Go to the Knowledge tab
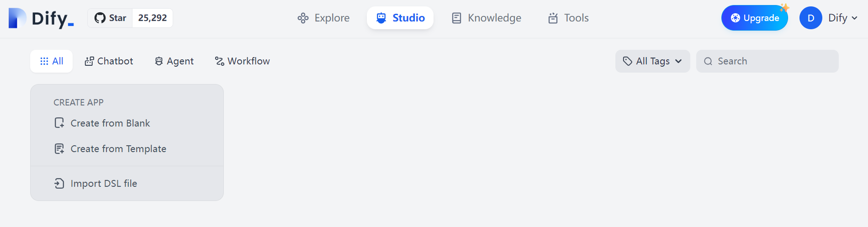Image resolution: width=868 pixels, height=227 pixels. click(x=487, y=18)
